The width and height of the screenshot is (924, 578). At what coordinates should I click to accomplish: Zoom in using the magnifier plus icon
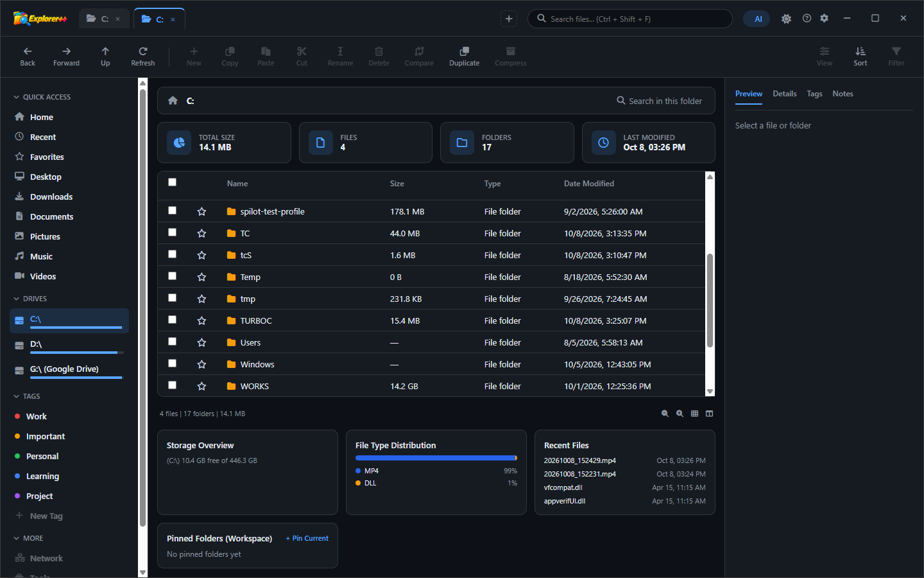point(680,414)
